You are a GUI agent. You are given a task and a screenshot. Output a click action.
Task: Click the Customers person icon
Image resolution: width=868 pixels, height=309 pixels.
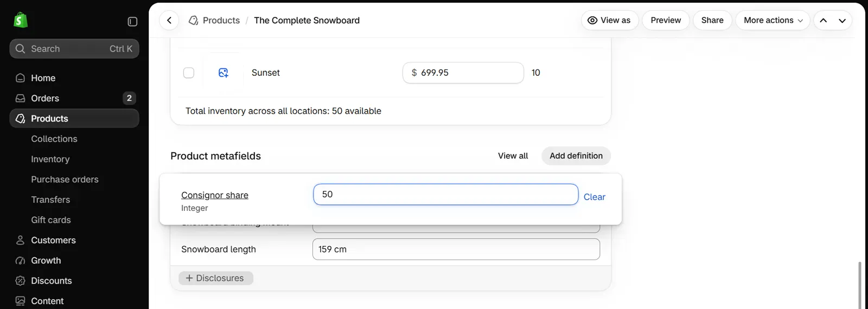click(20, 240)
